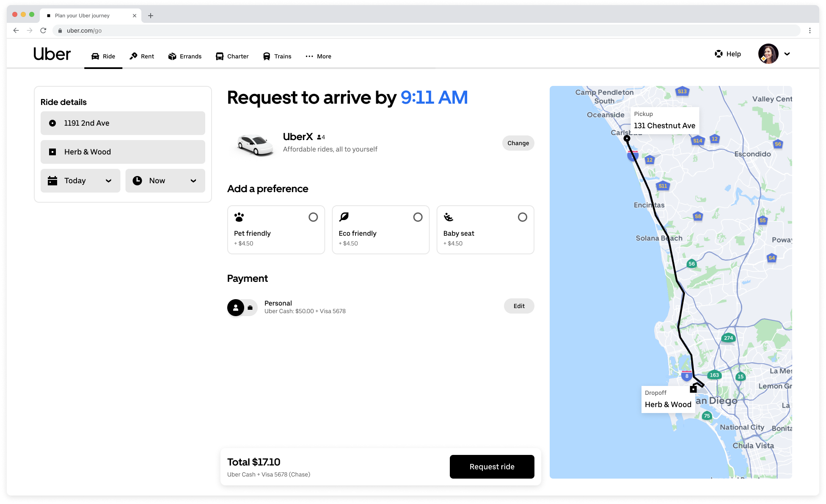The image size is (826, 504).
Task: Click Uber Cash + Visa 5678 (Chase) text
Action: click(269, 474)
